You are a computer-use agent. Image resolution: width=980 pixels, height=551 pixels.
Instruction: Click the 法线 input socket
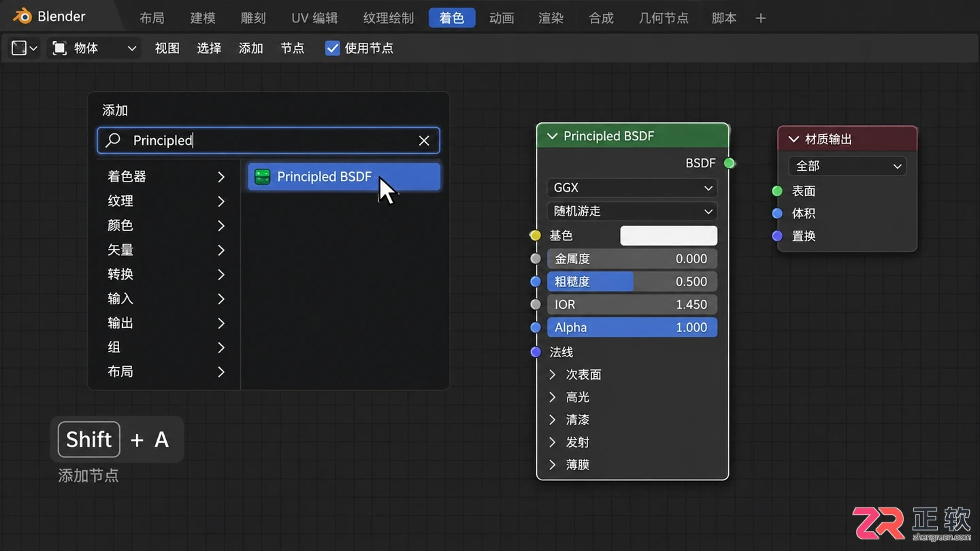pyautogui.click(x=536, y=352)
